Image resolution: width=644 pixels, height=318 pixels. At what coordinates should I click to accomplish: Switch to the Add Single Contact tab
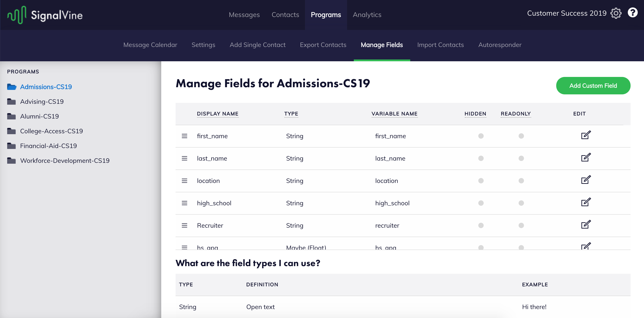pyautogui.click(x=258, y=45)
